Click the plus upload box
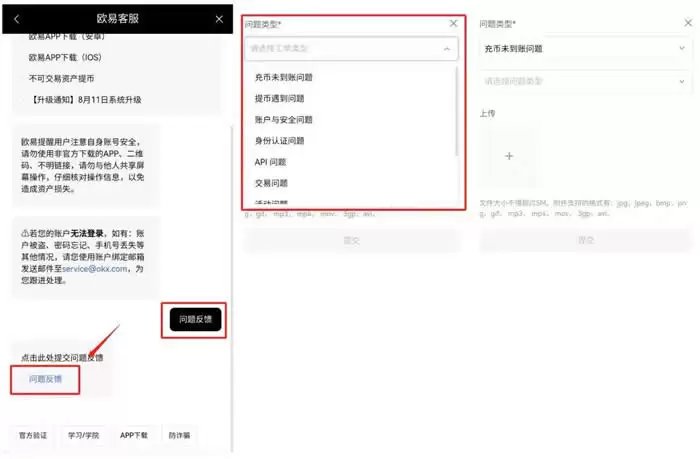Viewport: 700px width, 459px height. [x=509, y=156]
